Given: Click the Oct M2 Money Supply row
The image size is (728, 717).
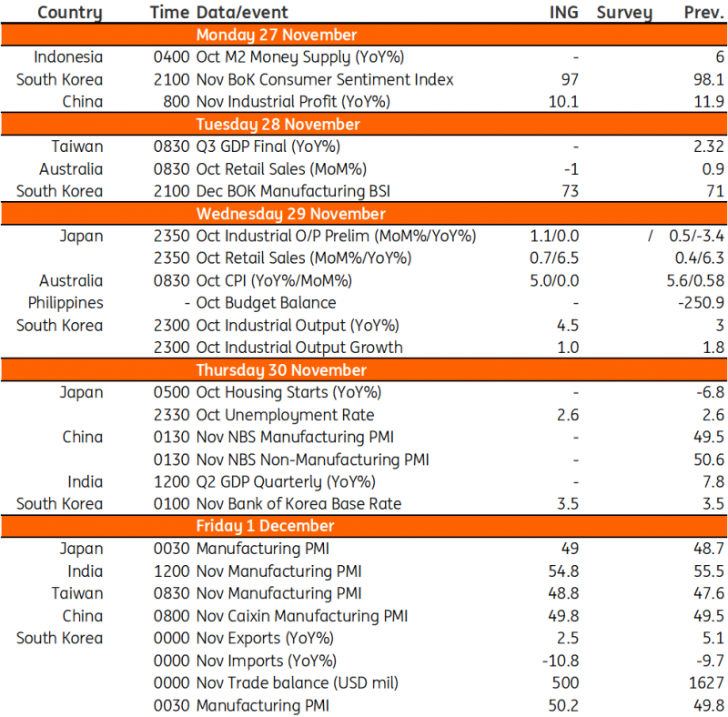Looking at the screenshot, I should pos(299,57).
